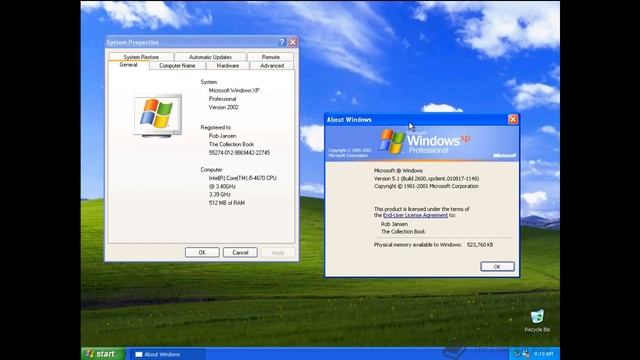Click the help question mark in System Properties
The image size is (640, 360).
pos(282,42)
